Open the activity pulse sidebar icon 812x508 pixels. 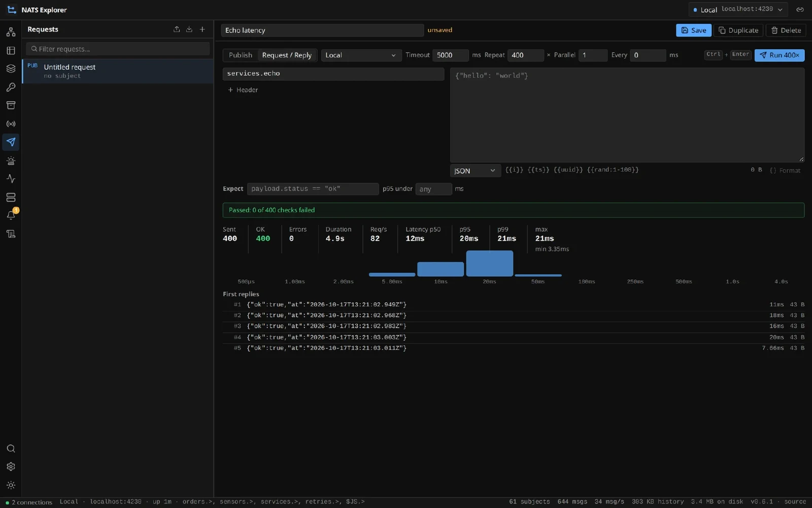pos(11,179)
